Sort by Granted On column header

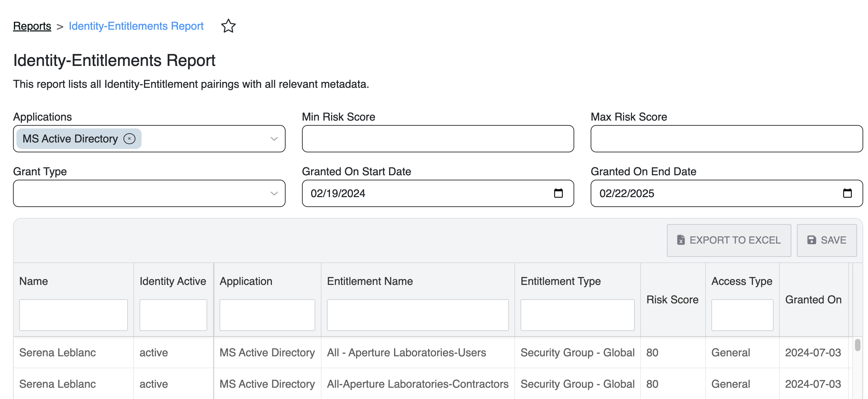813,300
